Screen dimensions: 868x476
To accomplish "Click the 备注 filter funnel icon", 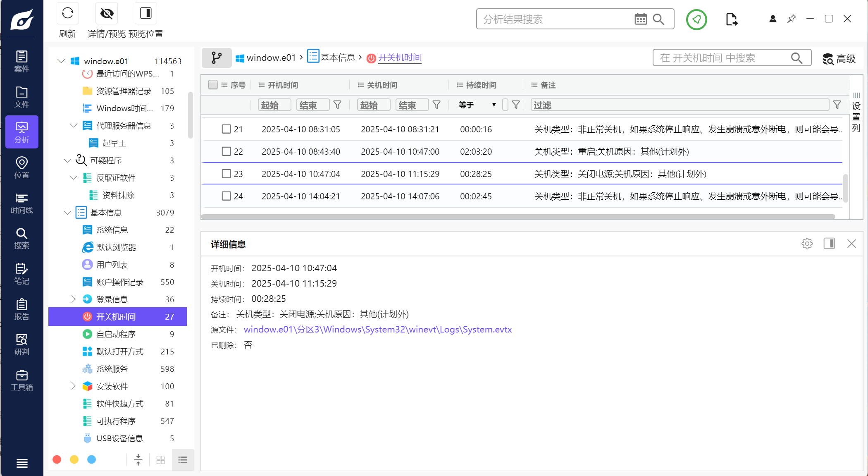I will coord(837,105).
